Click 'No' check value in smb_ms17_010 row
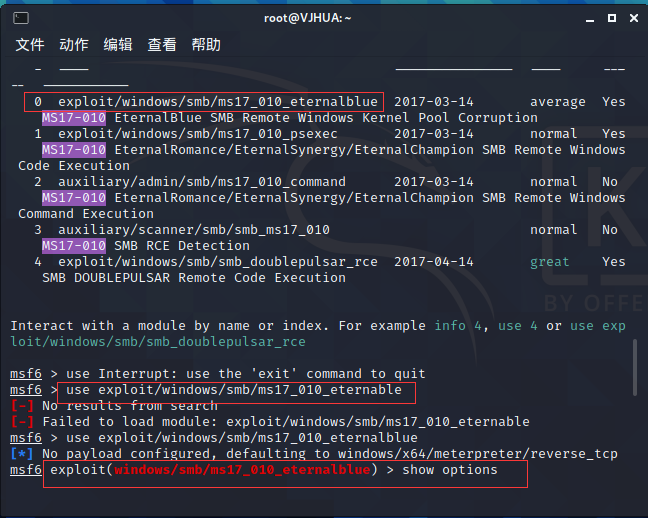The height and width of the screenshot is (518, 648). coord(610,230)
